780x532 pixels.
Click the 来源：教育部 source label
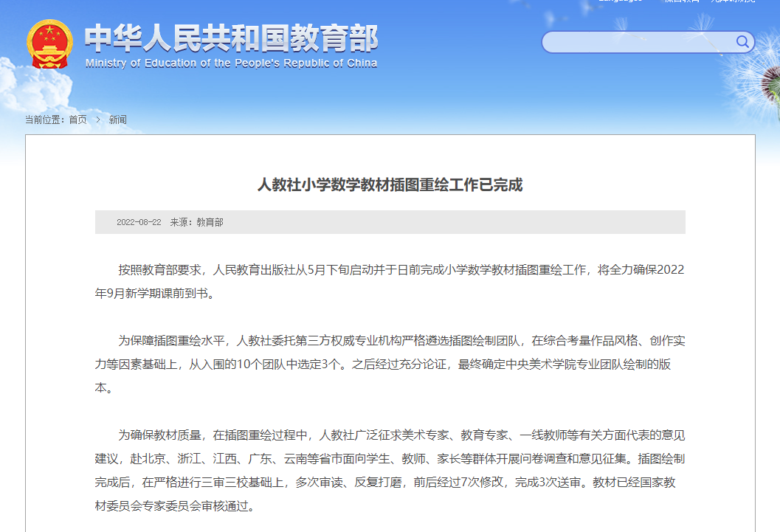[196, 222]
